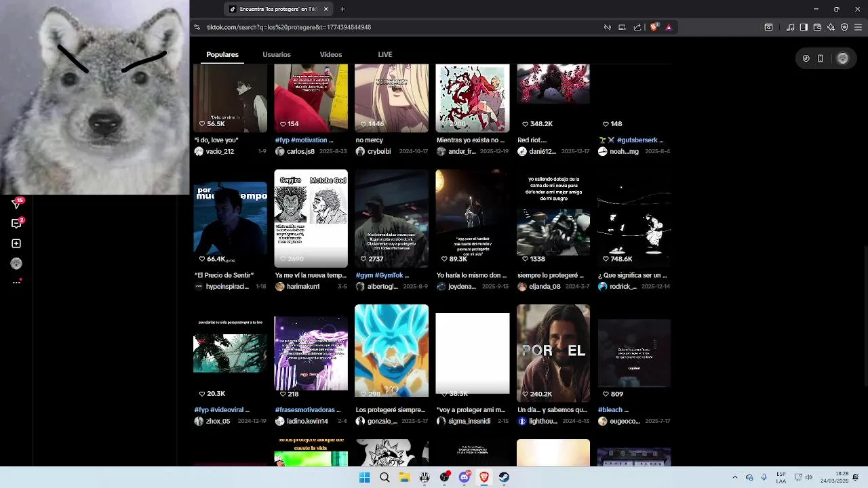Open the TikTok messages icon with 15 badge
Image resolution: width=868 pixels, height=488 pixels.
coord(16,203)
